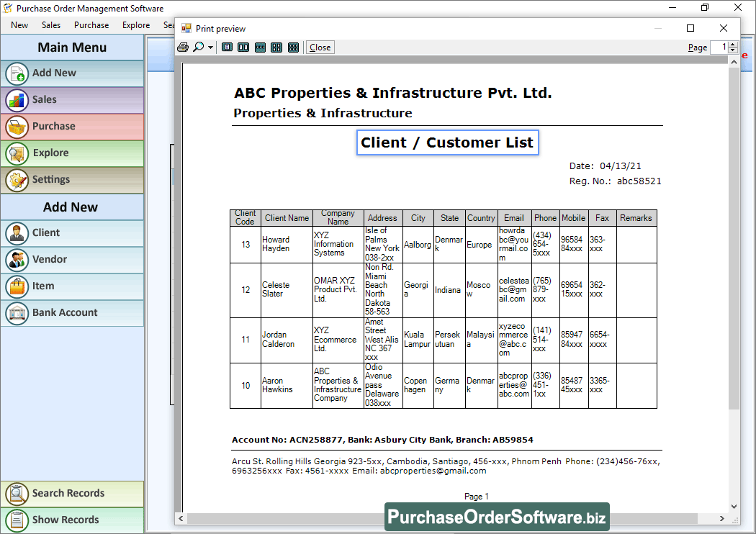
Task: Click the Explore magnifier icon
Action: point(17,154)
